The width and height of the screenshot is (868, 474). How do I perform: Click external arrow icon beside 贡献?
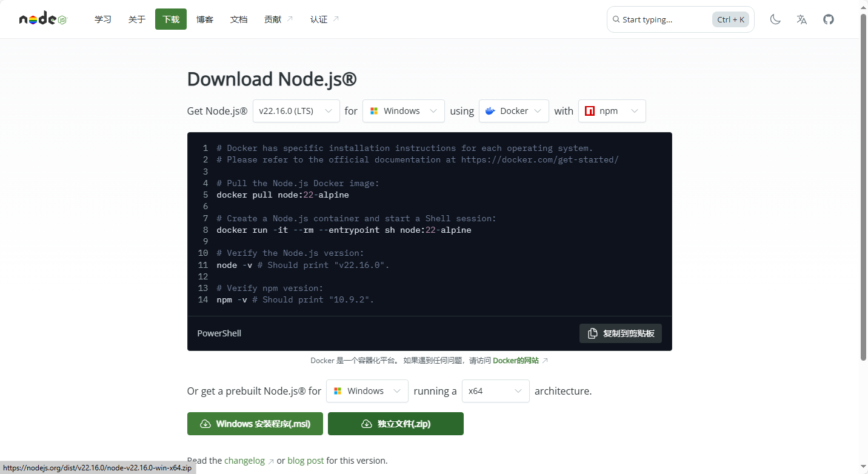(x=289, y=19)
